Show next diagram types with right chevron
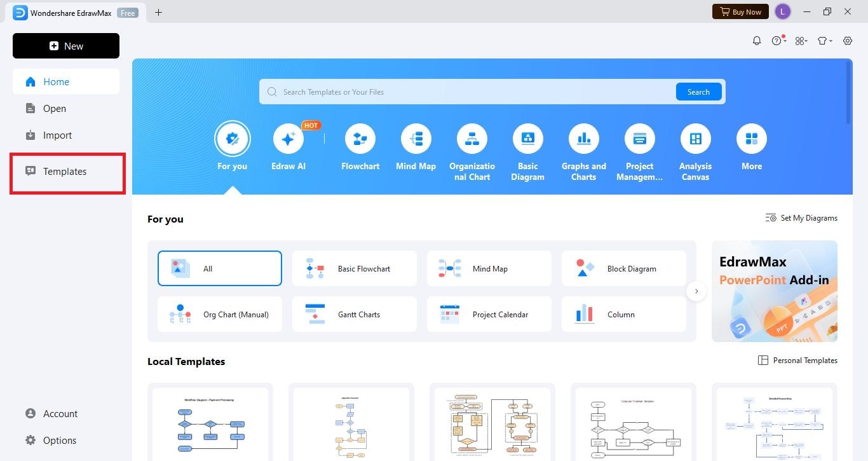This screenshot has height=461, width=868. click(696, 291)
